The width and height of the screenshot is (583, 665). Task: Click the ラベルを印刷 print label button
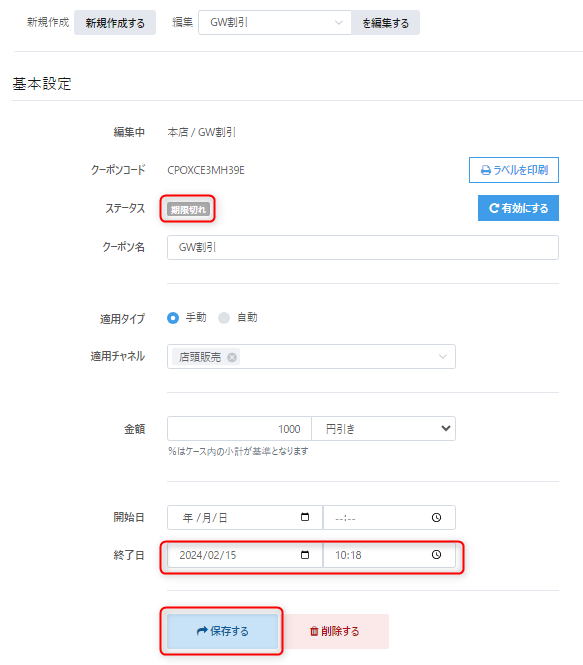click(513, 170)
